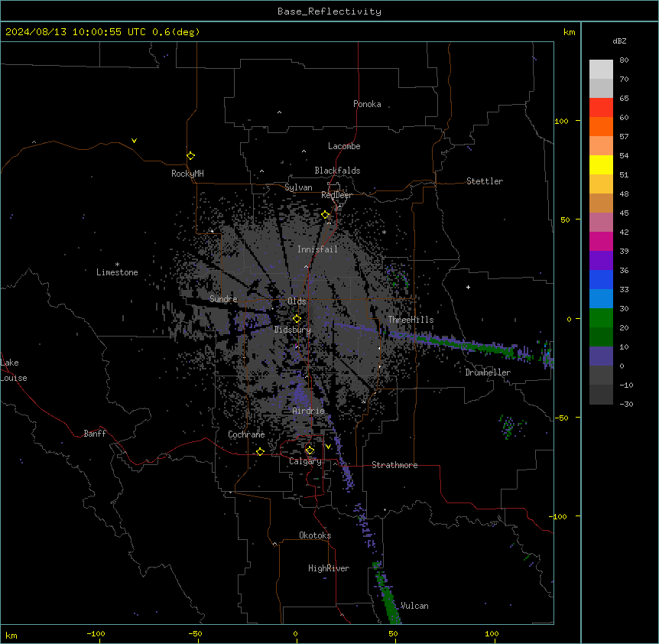Click the 48 value on dBZ scale
The height and width of the screenshot is (644, 659).
pos(624,194)
